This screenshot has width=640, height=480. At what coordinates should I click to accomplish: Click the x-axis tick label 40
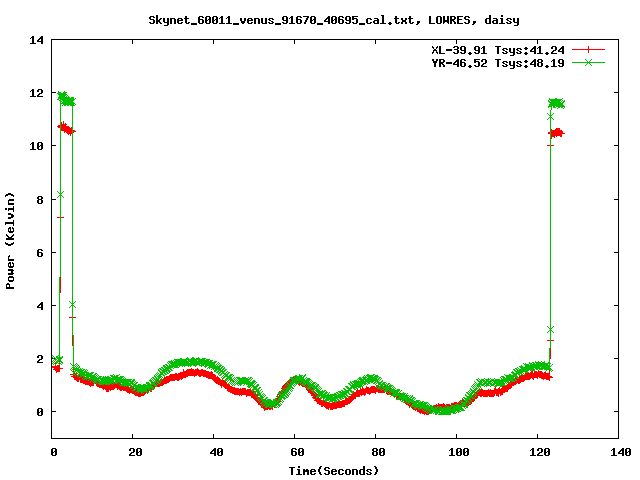(216, 452)
